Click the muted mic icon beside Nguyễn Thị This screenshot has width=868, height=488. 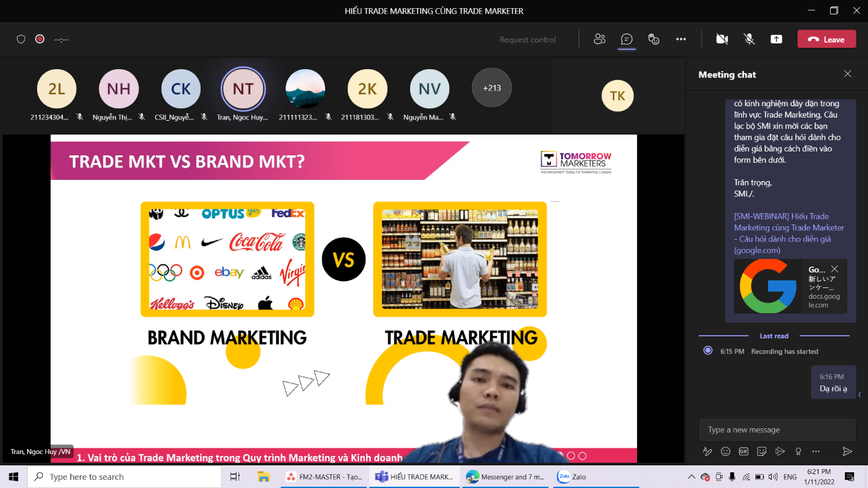click(x=142, y=117)
